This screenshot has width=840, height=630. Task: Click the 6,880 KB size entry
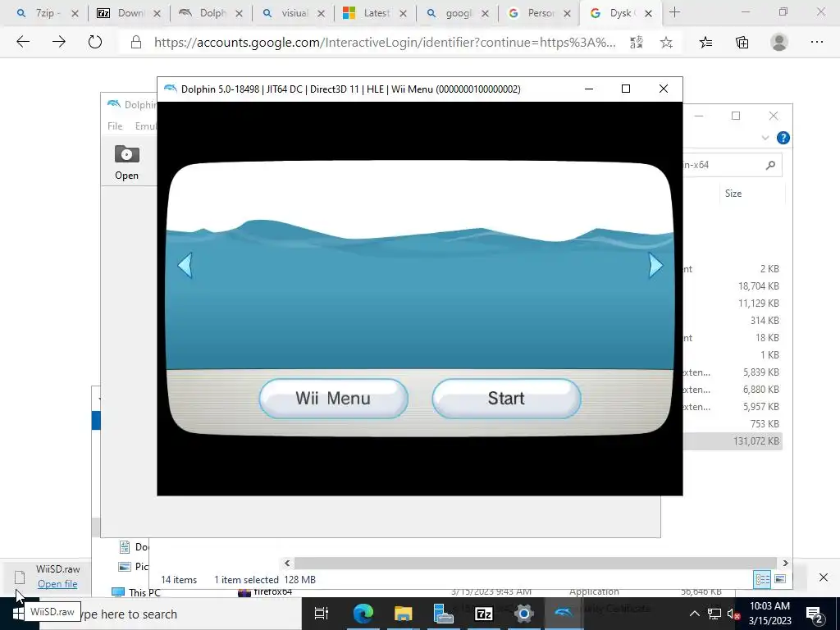(x=760, y=390)
